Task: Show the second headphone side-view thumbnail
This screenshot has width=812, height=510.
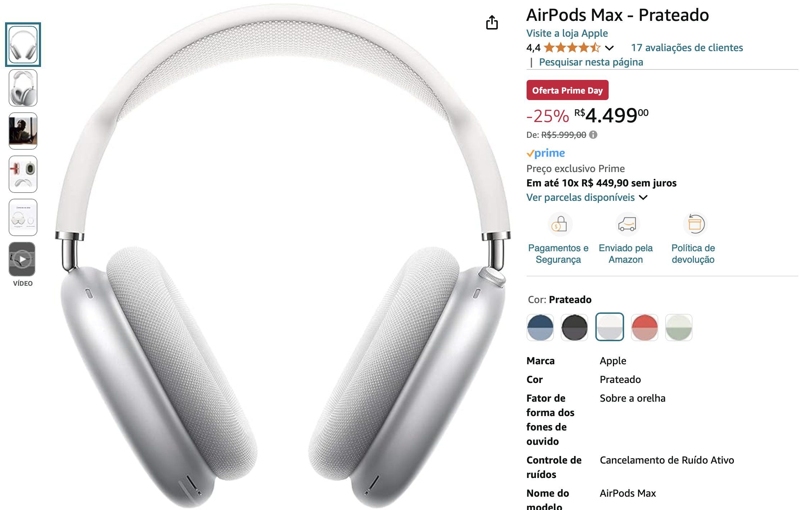Action: (x=23, y=88)
